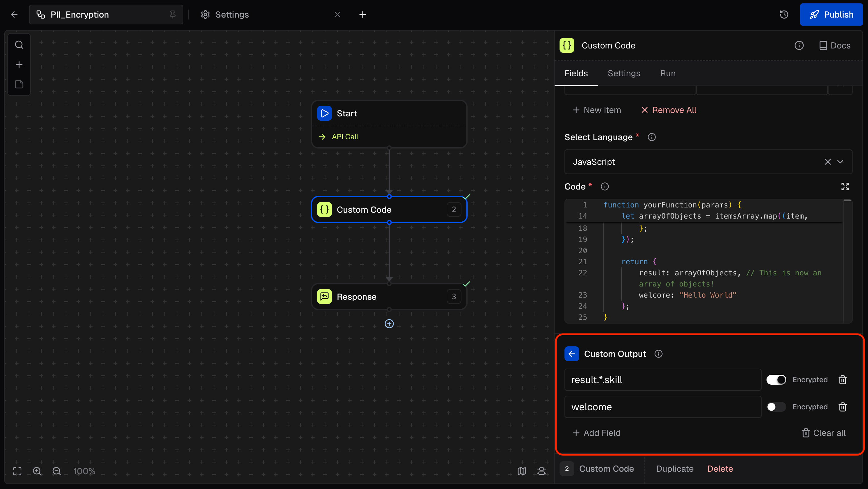The width and height of the screenshot is (868, 489).
Task: Show Custom Output info tooltip
Action: point(658,354)
